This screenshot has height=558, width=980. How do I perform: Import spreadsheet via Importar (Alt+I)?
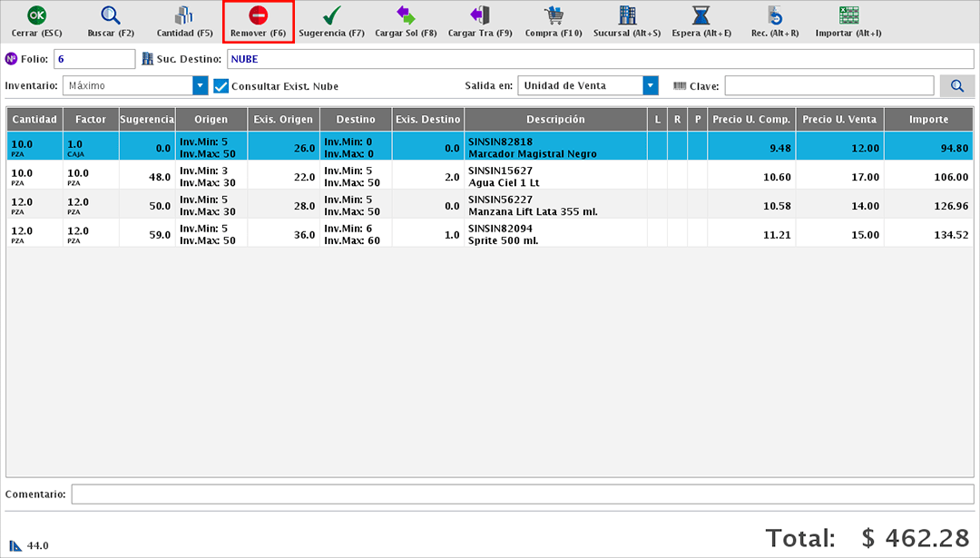(848, 15)
